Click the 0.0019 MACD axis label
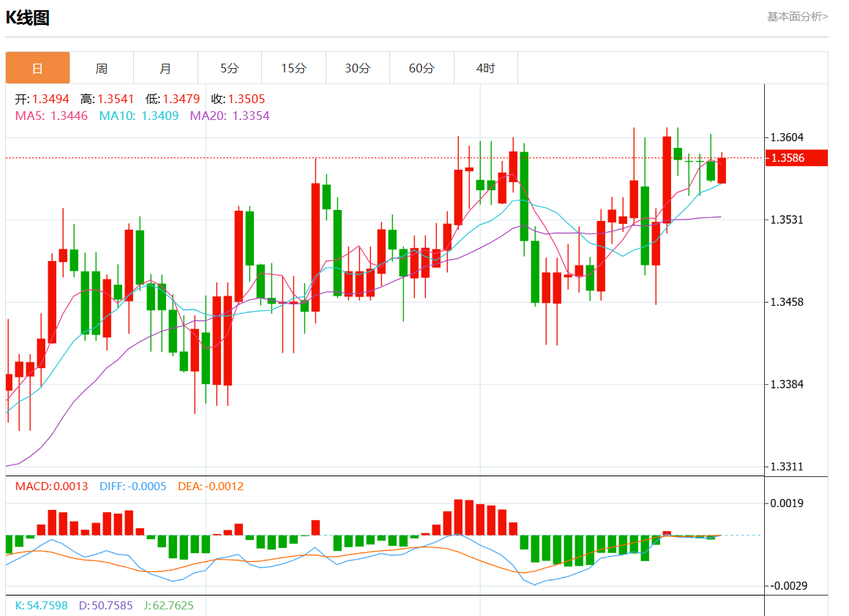849x616 pixels. (787, 503)
